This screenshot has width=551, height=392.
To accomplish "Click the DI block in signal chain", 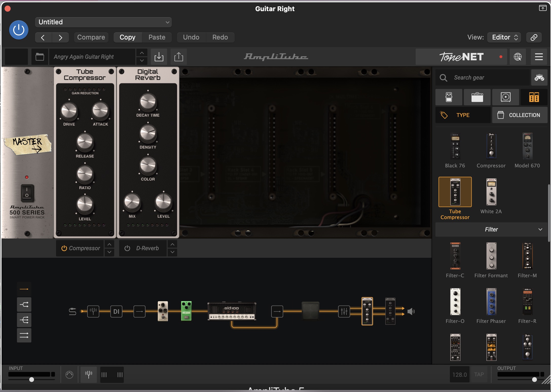I will pos(116,311).
